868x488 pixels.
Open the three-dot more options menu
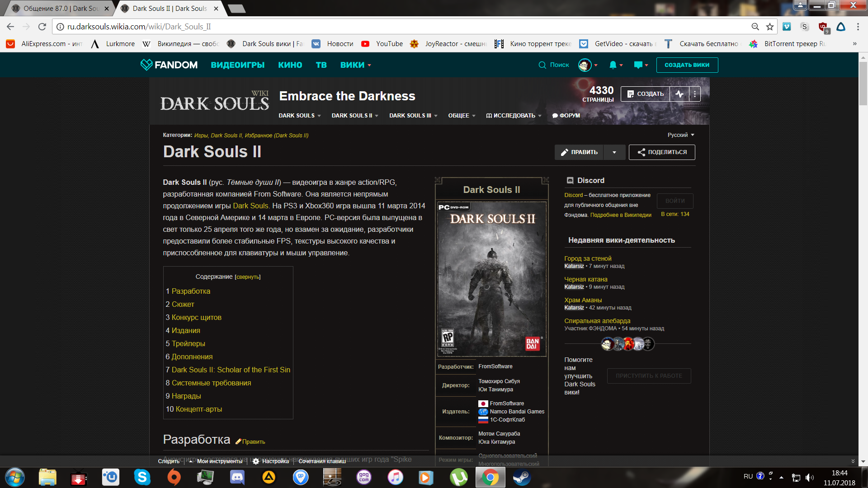[695, 94]
